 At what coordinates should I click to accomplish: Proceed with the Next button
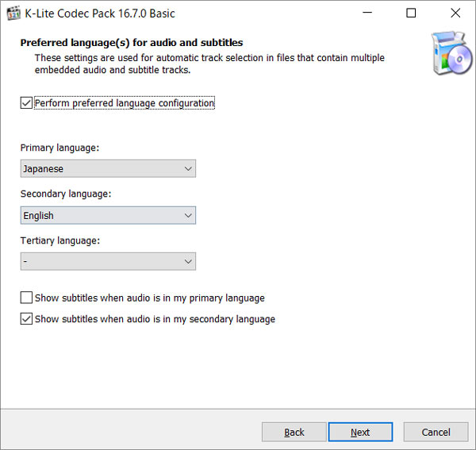(360, 432)
